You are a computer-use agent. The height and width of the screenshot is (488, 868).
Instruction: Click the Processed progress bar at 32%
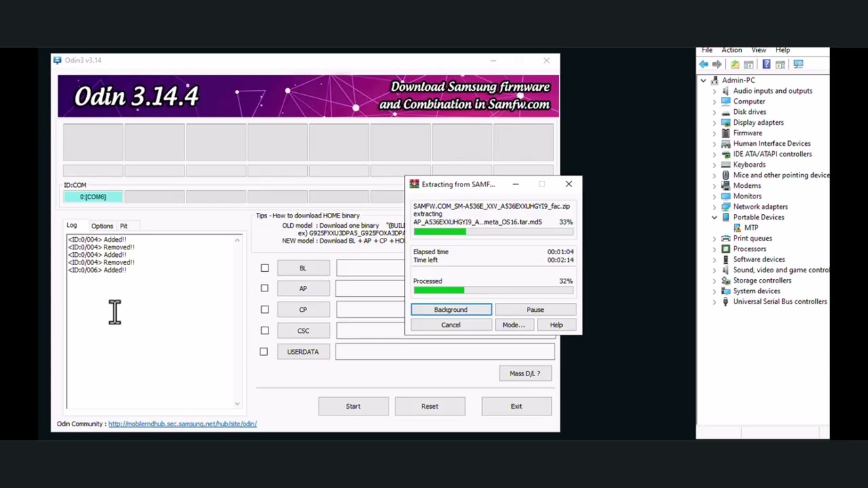pos(493,290)
